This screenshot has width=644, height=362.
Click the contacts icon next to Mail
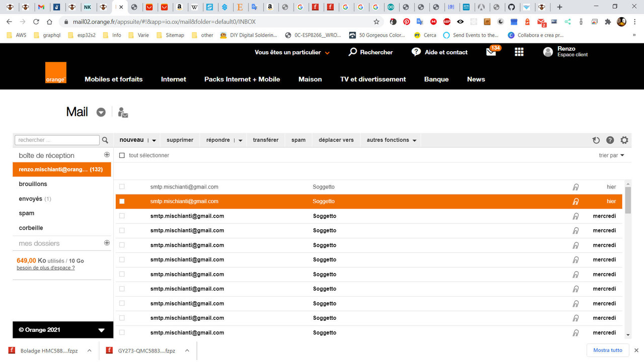[123, 112]
